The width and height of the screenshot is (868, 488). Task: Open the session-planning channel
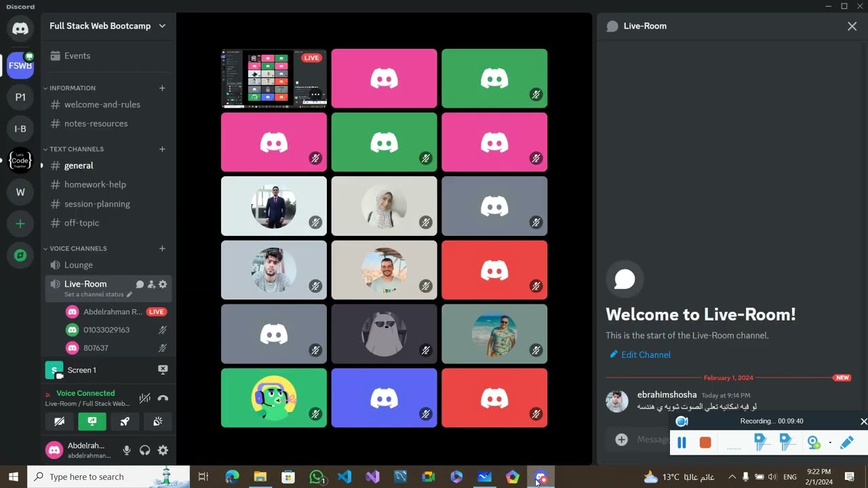click(x=108, y=203)
